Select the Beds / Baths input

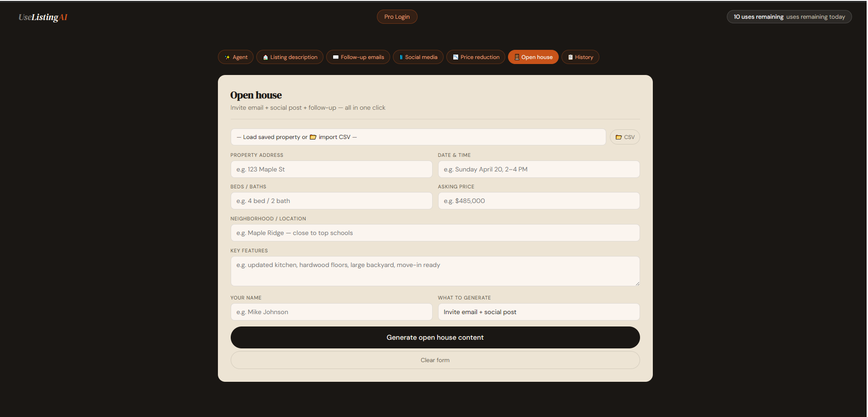331,201
